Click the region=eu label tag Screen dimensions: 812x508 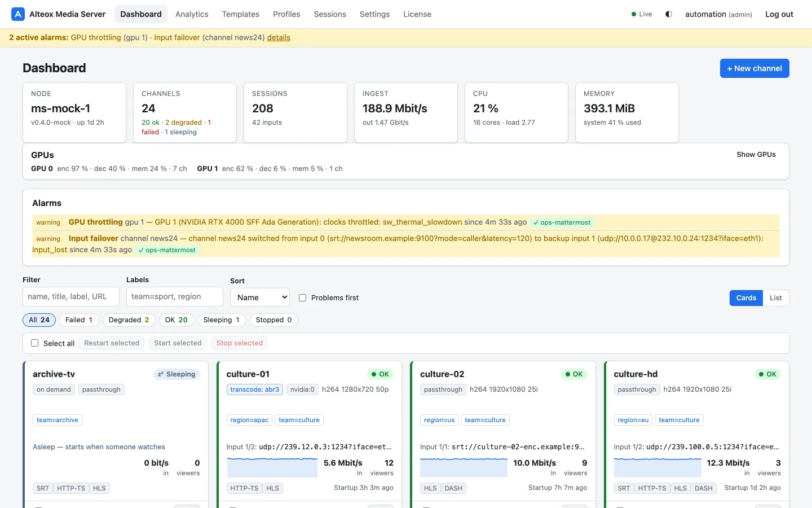click(x=633, y=420)
